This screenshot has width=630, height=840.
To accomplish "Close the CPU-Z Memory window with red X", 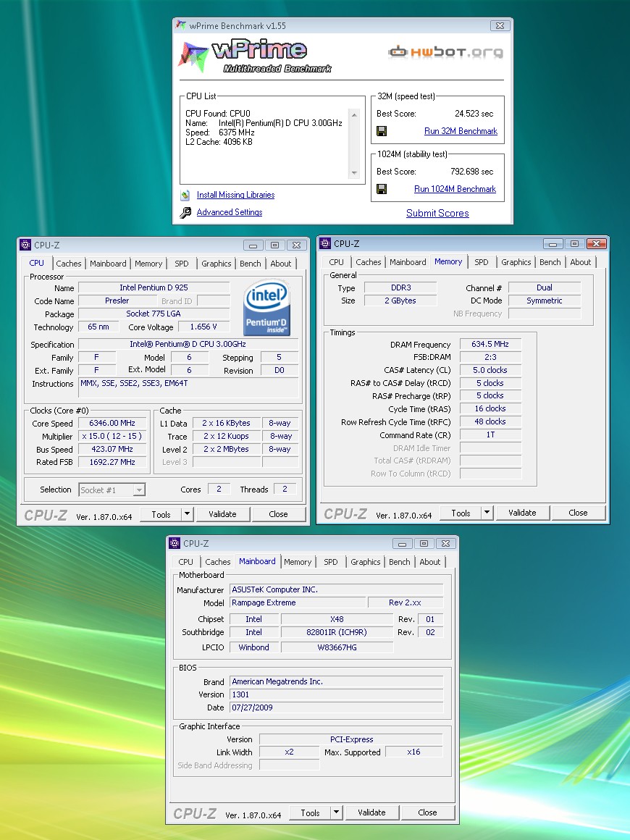I will tap(596, 244).
